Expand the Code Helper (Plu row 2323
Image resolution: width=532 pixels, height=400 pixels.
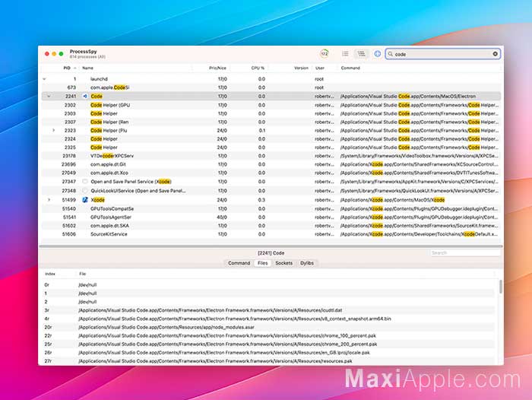coord(54,130)
